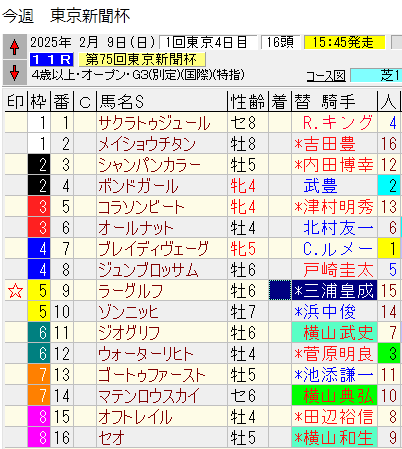Click highlighted jockey 三浦皇成
The image size is (402, 449).
pos(334,291)
